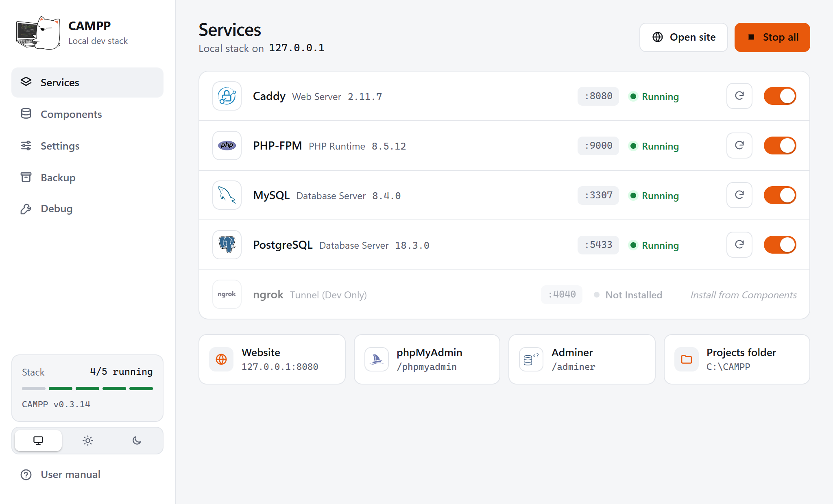Click Install from Components for ngrok
The width and height of the screenshot is (833, 504).
click(744, 295)
